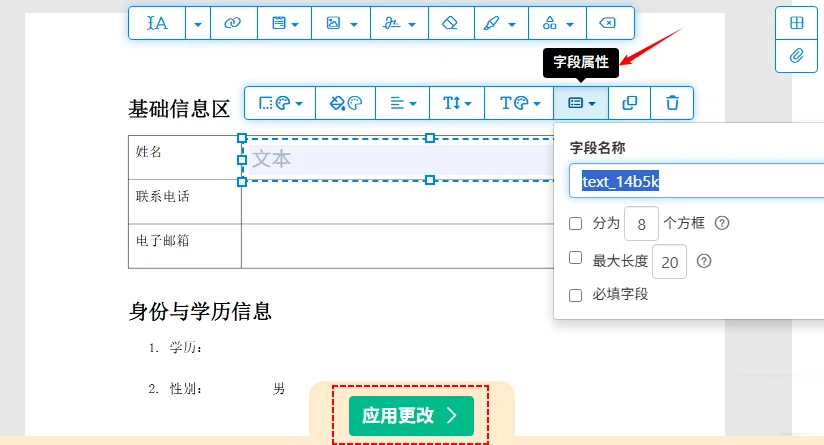Select the signature tool icon

(391, 23)
